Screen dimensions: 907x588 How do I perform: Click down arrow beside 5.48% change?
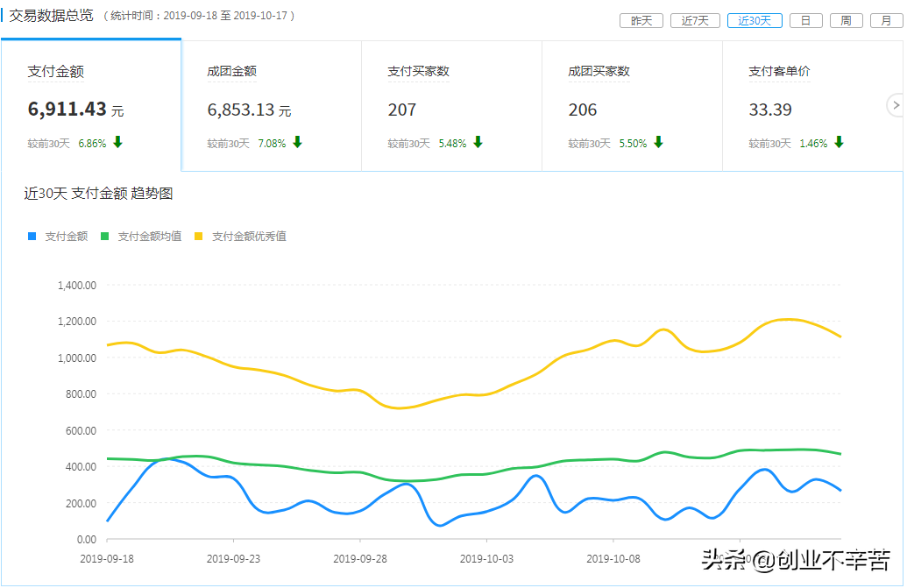point(478,142)
